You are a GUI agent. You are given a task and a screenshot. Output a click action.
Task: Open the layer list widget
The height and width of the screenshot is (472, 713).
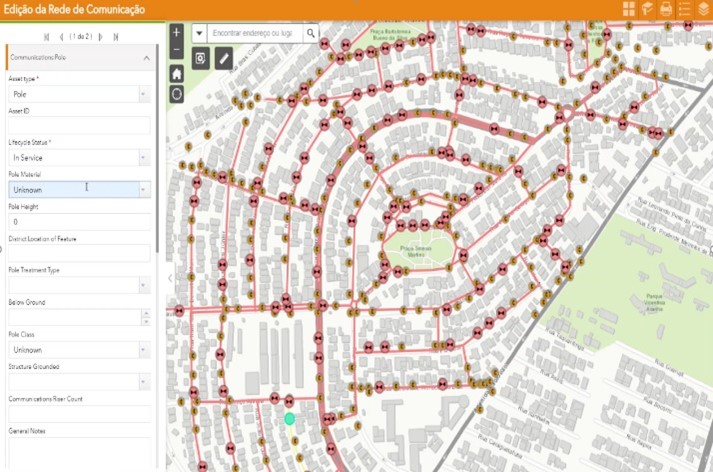click(x=704, y=9)
